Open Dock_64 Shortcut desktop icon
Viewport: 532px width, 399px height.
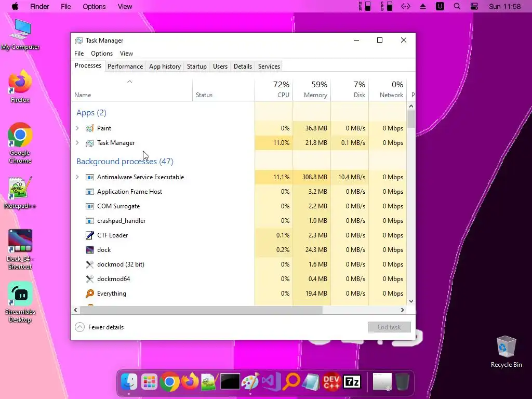point(20,249)
